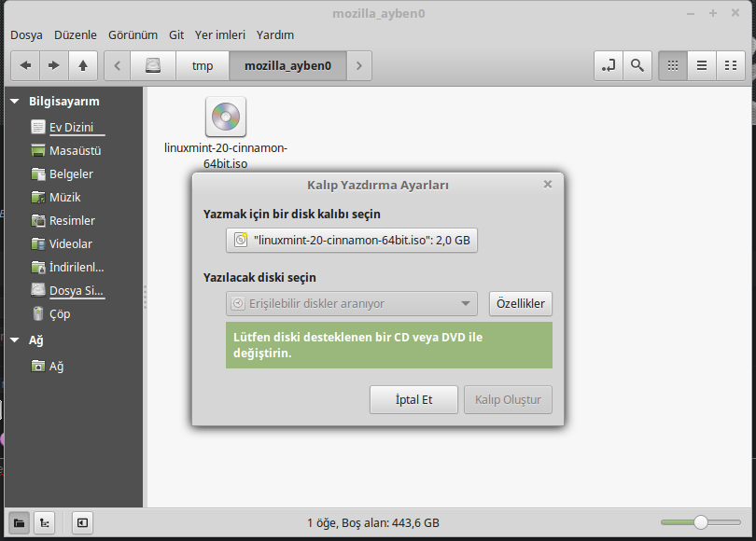Click the green 'Lütfen diski desteklenen' message

pyautogui.click(x=389, y=345)
